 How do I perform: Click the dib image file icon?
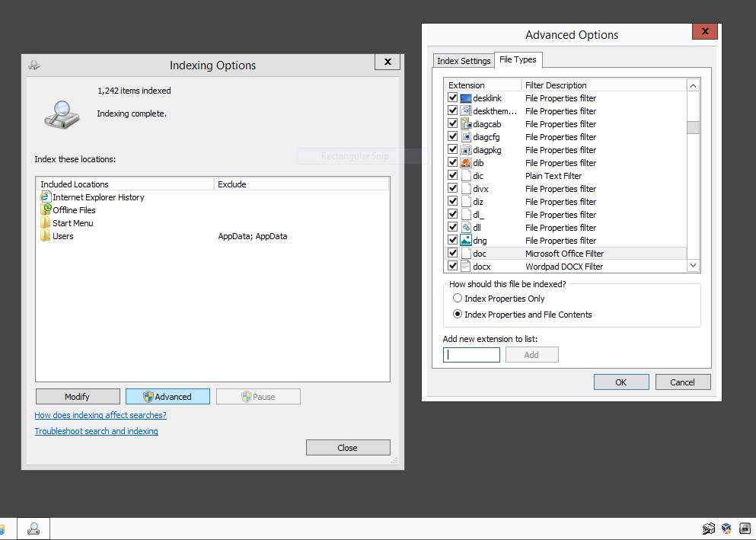coord(466,163)
